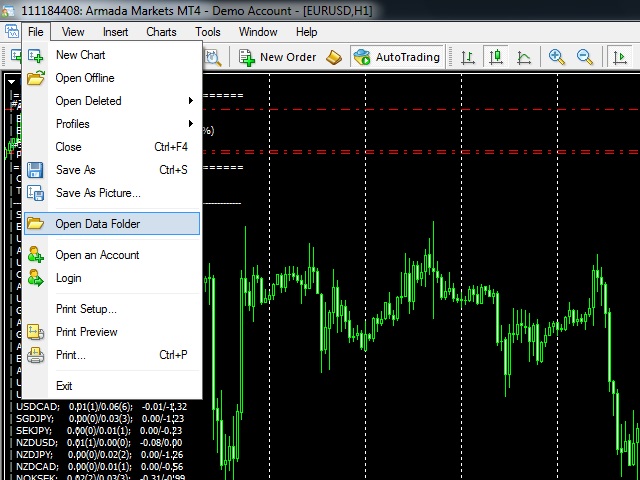
Task: Click the SEKJPY data row
Action: [x=99, y=430]
